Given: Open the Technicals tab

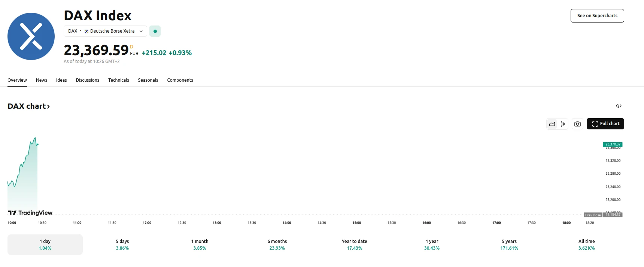Looking at the screenshot, I should [118, 80].
